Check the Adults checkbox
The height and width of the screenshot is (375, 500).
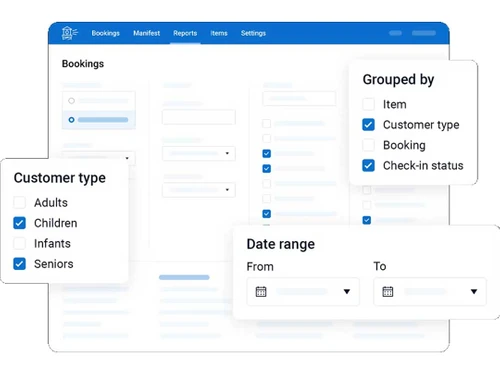click(19, 202)
